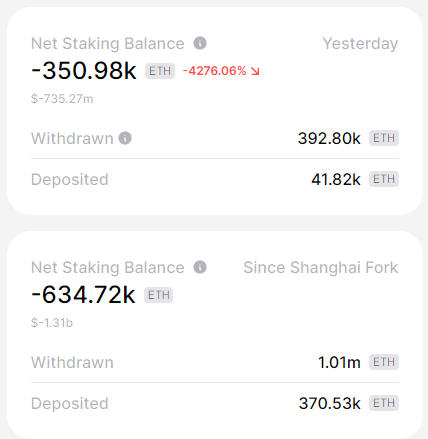Select the Yesterday period label
428x439 pixels.
pos(360,44)
